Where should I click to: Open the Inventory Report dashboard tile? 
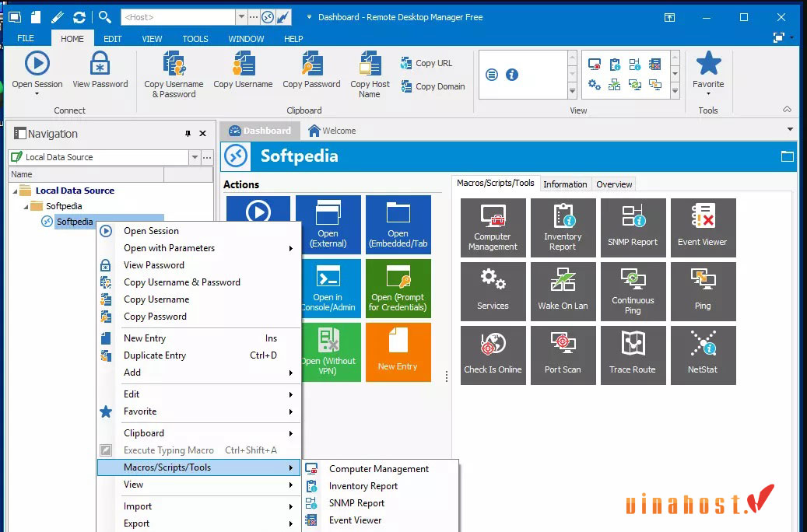pyautogui.click(x=563, y=228)
